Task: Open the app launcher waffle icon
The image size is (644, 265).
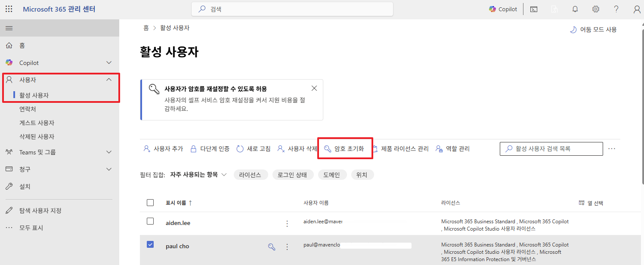Action: point(9,9)
